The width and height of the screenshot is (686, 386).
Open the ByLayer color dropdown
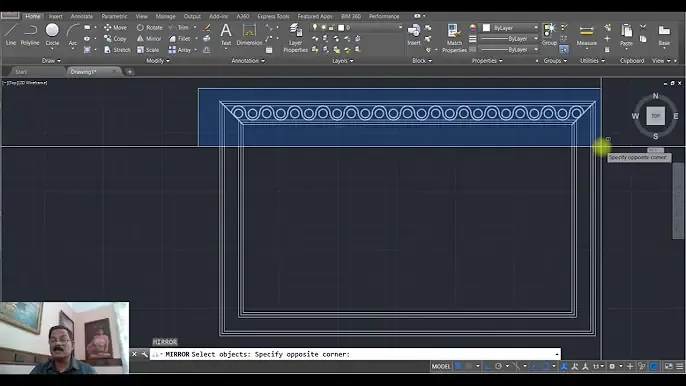(510, 28)
